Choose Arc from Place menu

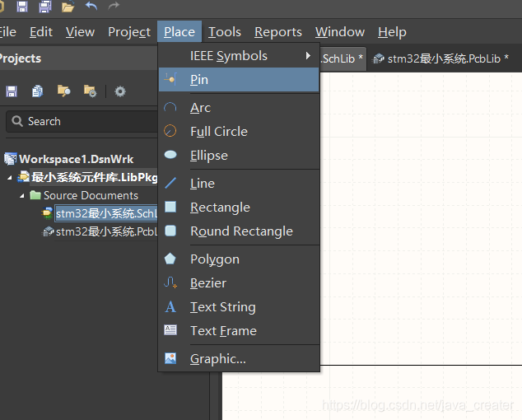[239, 108]
